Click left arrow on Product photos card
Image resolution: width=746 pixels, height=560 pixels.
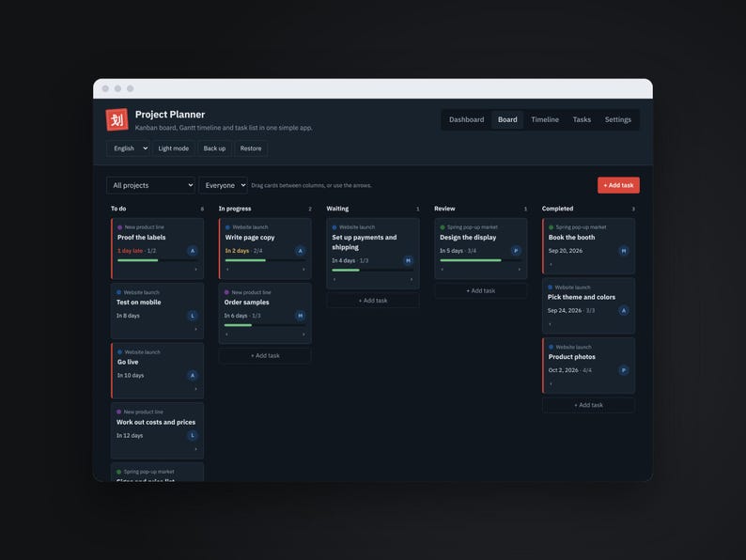(551, 383)
